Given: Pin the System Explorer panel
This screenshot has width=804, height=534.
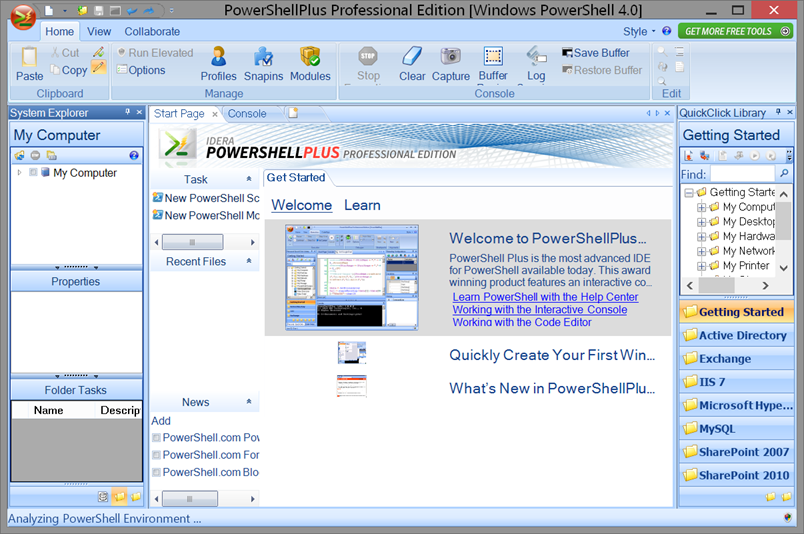Looking at the screenshot, I should [128, 112].
